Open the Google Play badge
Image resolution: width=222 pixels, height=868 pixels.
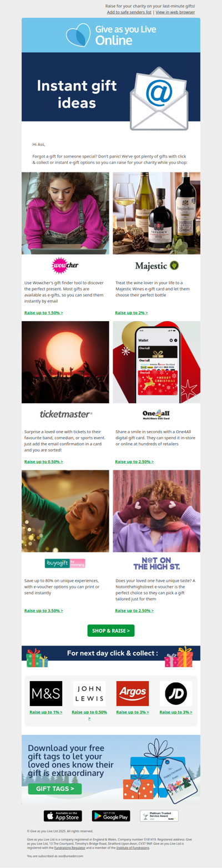111,816
